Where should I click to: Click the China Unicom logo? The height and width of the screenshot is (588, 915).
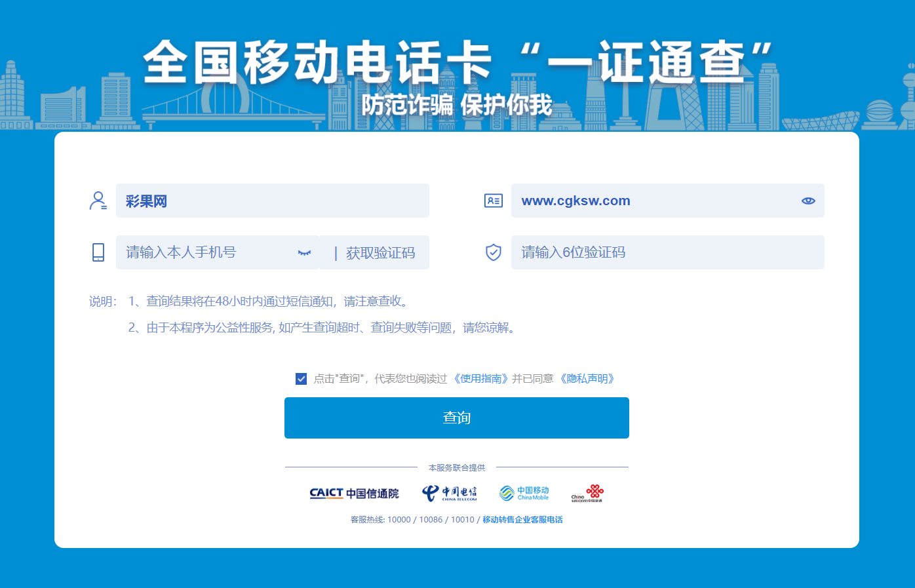click(x=587, y=493)
